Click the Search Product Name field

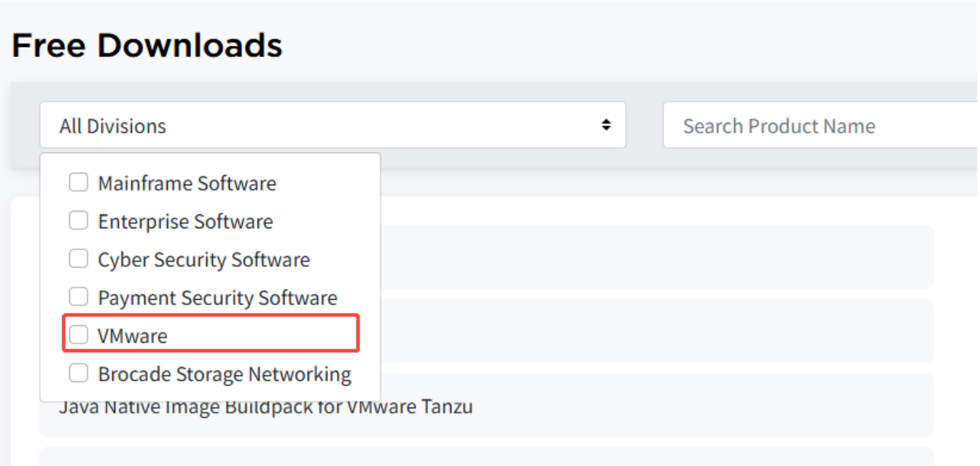[x=821, y=125]
